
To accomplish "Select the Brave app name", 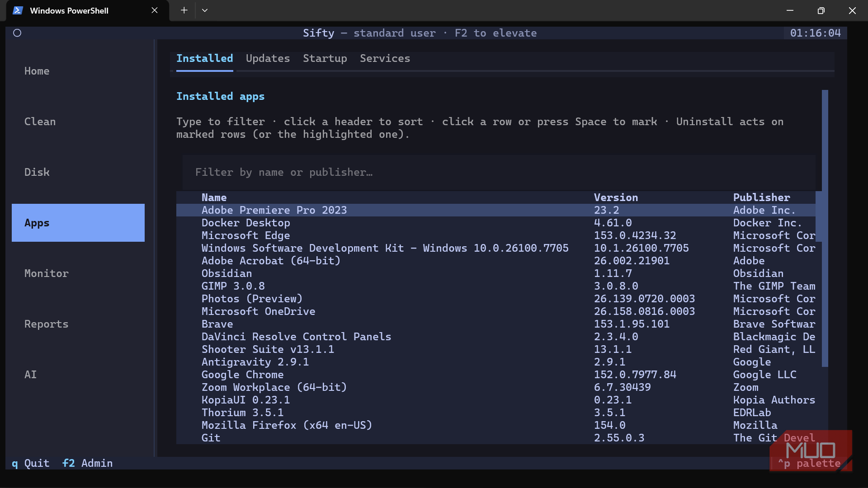I will pos(217,324).
